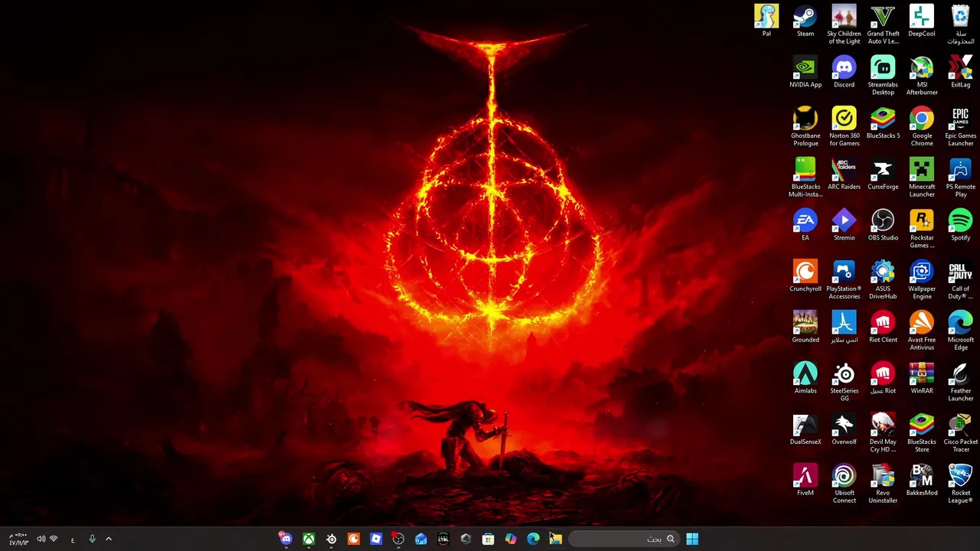
Task: Launch Wallpaper Engine shortcut
Action: click(x=922, y=280)
